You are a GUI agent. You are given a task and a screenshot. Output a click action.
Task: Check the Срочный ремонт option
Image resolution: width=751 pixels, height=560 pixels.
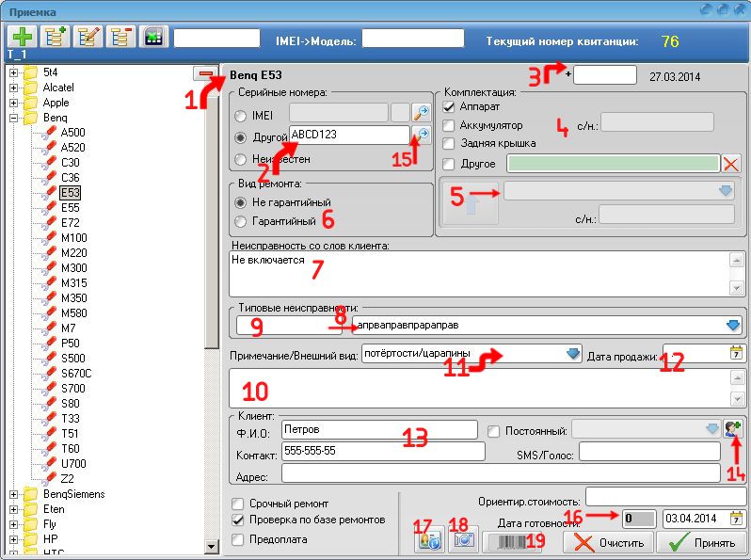click(x=238, y=504)
